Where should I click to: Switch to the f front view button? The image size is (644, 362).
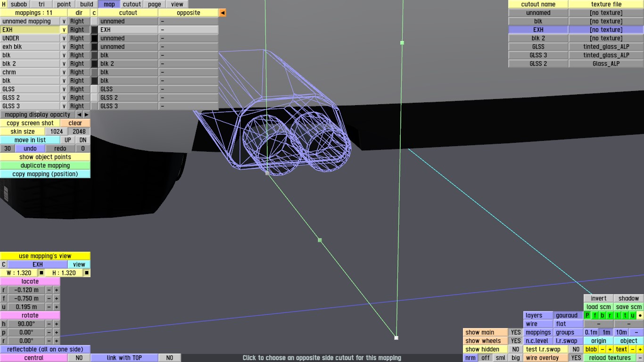pos(595,315)
